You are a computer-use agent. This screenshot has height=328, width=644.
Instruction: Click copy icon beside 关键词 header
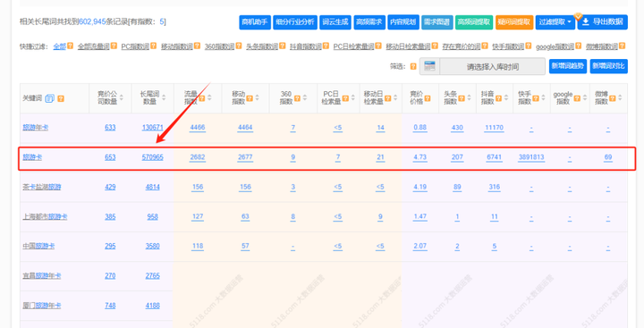pos(50,98)
